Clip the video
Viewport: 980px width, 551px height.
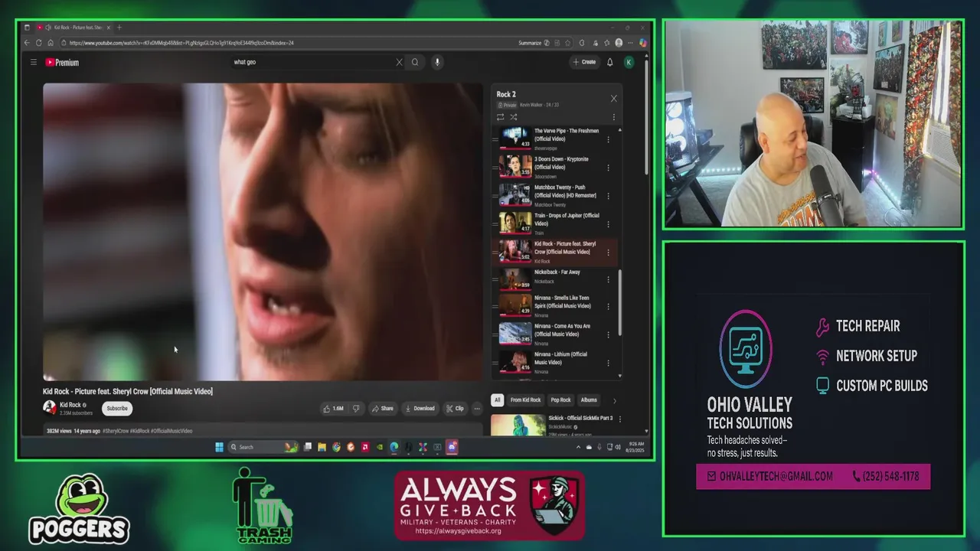point(455,409)
